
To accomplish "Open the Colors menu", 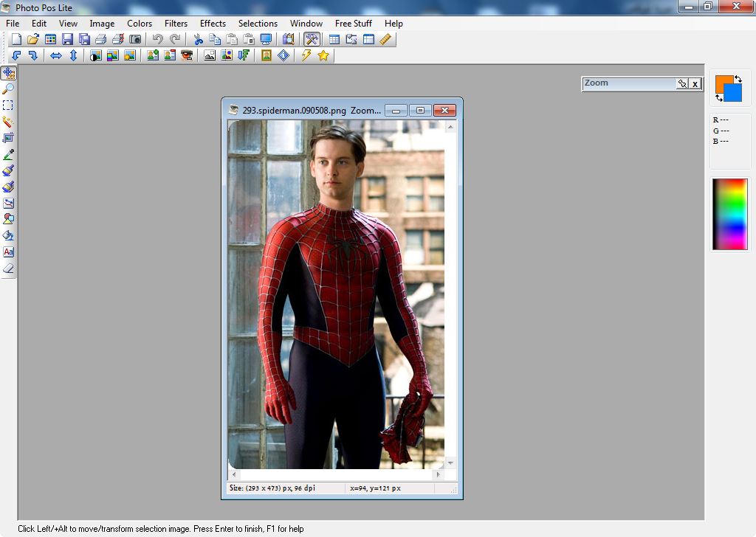I will 140,23.
